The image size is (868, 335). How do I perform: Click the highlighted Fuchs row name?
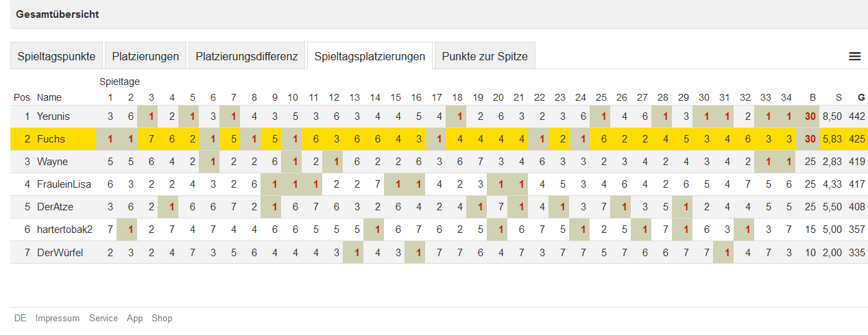point(51,139)
